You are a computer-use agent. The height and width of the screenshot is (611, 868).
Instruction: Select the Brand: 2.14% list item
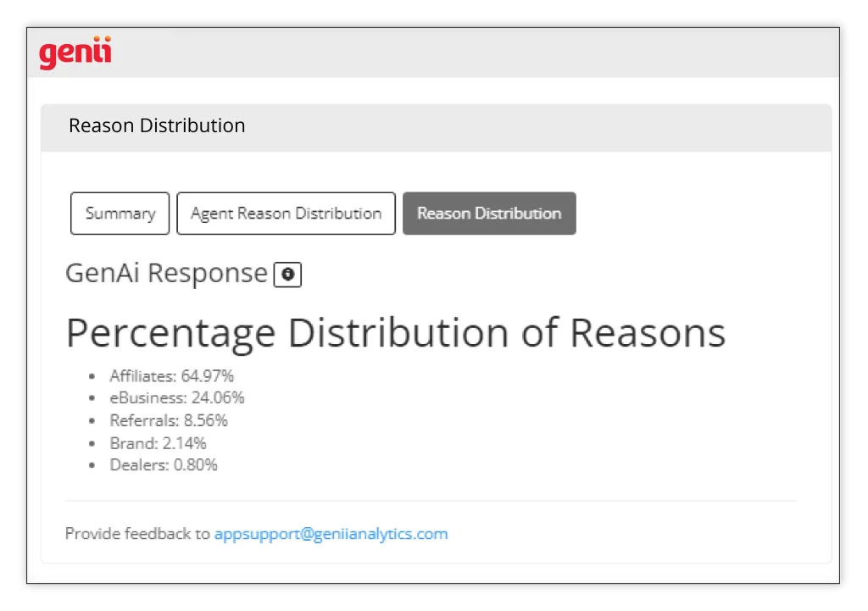click(x=158, y=442)
